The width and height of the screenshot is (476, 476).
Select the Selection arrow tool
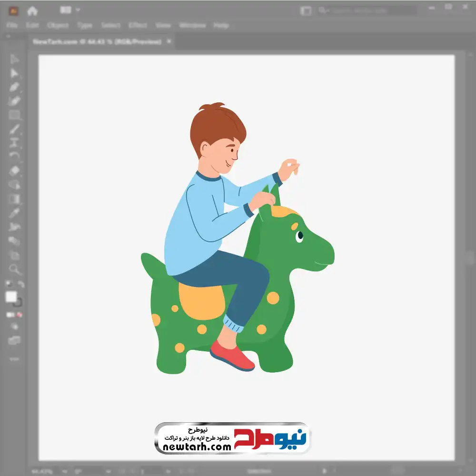(x=14, y=59)
